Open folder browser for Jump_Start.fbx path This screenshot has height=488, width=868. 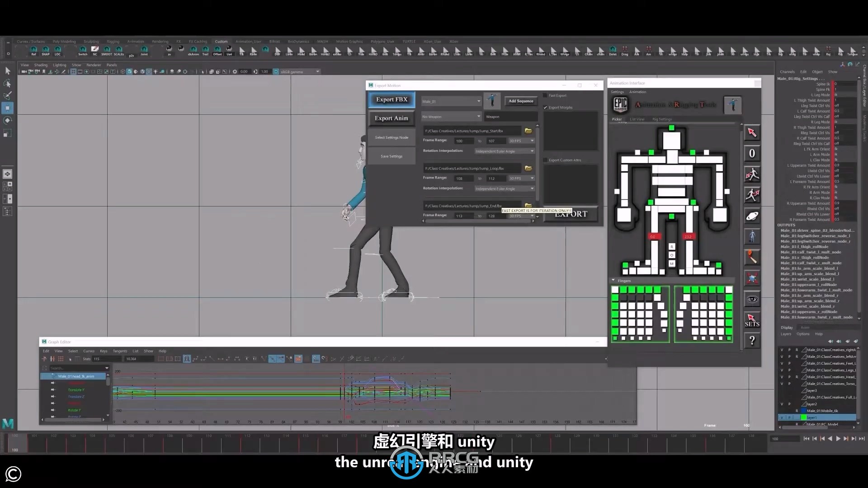528,131
